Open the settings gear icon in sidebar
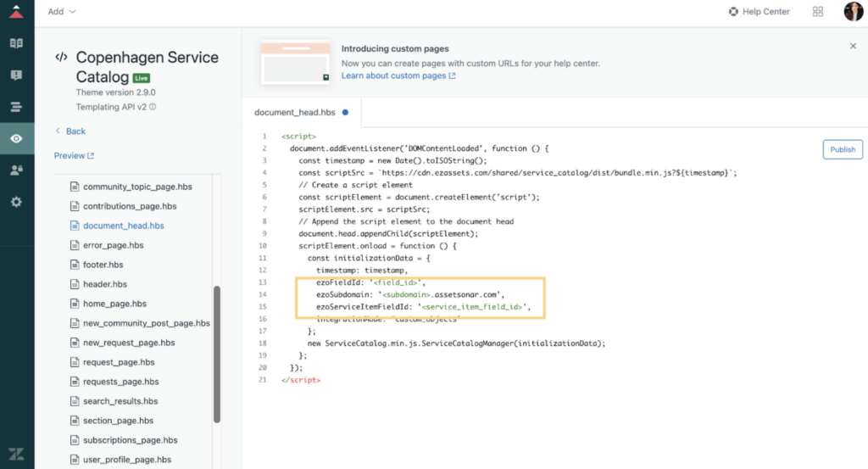 click(17, 202)
